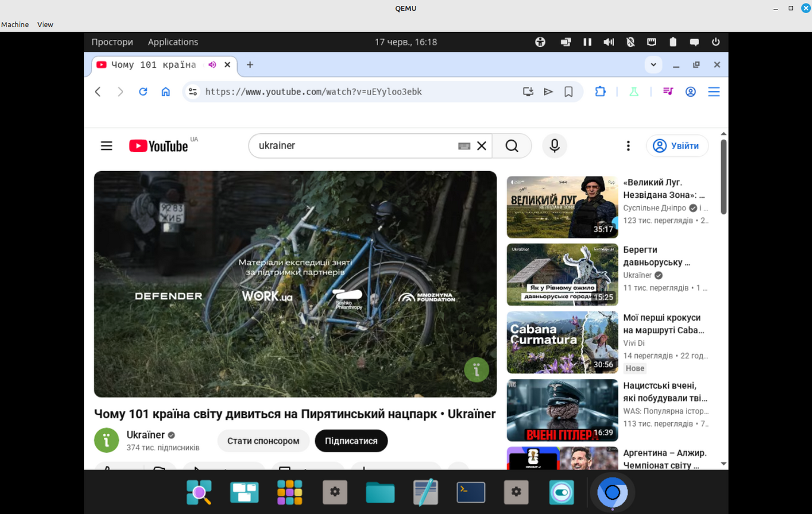Launch the search magnifier app in the dock
812x514 pixels.
click(199, 492)
